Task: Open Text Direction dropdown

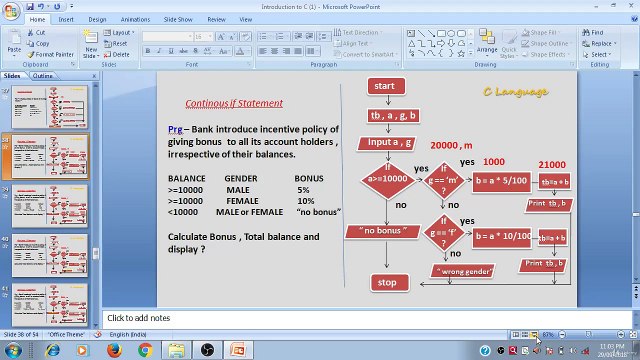Action: pos(358,32)
